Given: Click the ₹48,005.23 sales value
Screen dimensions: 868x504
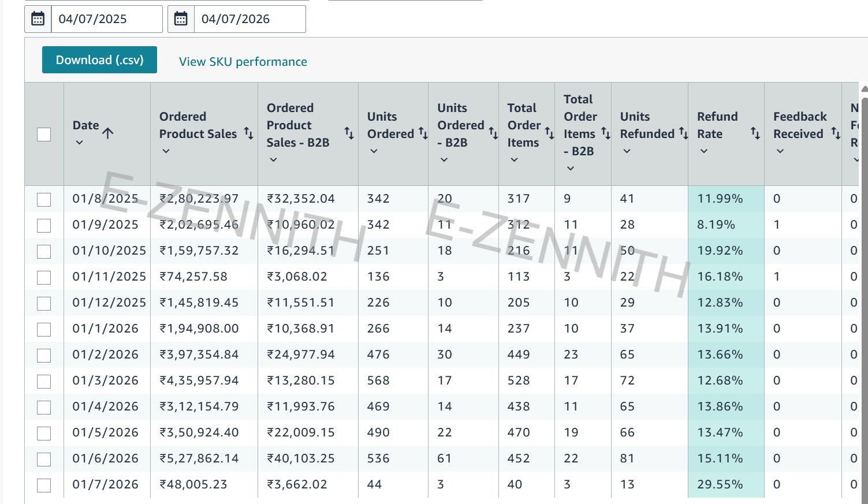Looking at the screenshot, I should pyautogui.click(x=193, y=484).
